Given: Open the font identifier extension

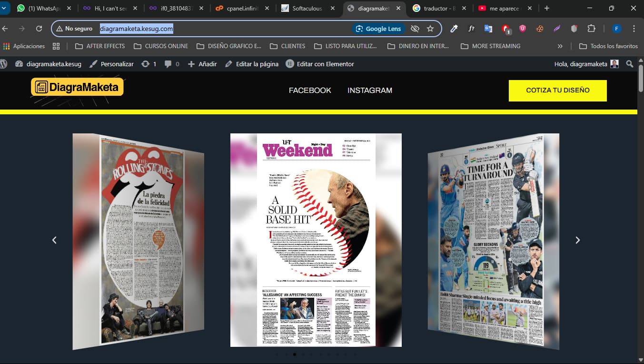Looking at the screenshot, I should (471, 29).
